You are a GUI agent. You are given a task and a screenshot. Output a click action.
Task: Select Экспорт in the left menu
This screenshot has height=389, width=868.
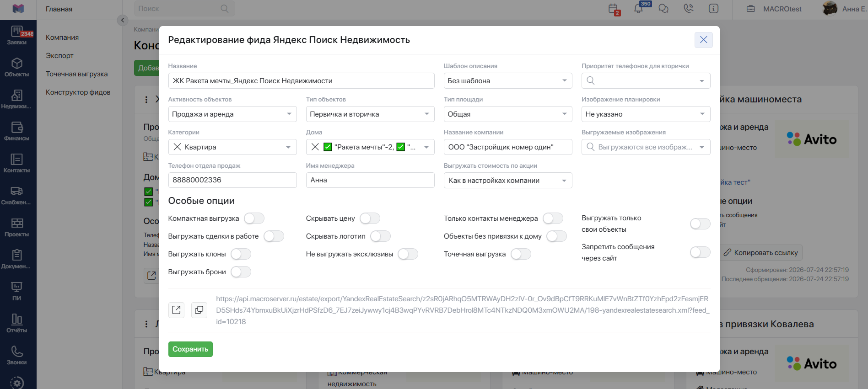(x=59, y=56)
